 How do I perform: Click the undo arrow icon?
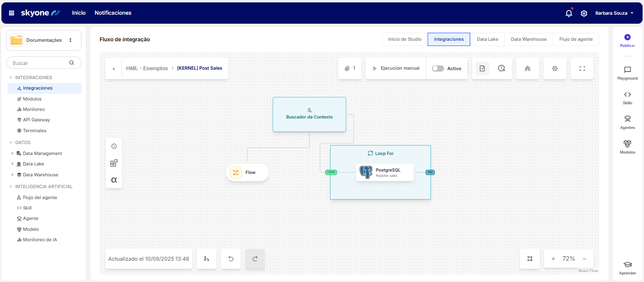[231, 259]
